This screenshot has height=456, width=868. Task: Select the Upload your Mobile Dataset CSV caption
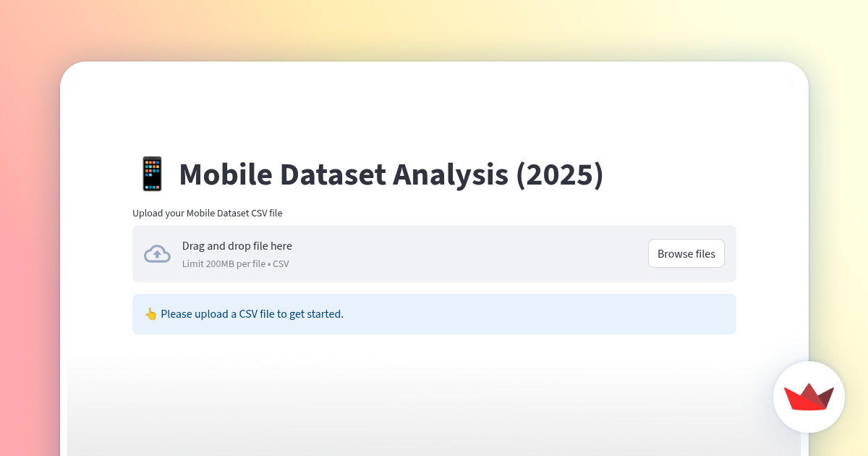pos(208,213)
